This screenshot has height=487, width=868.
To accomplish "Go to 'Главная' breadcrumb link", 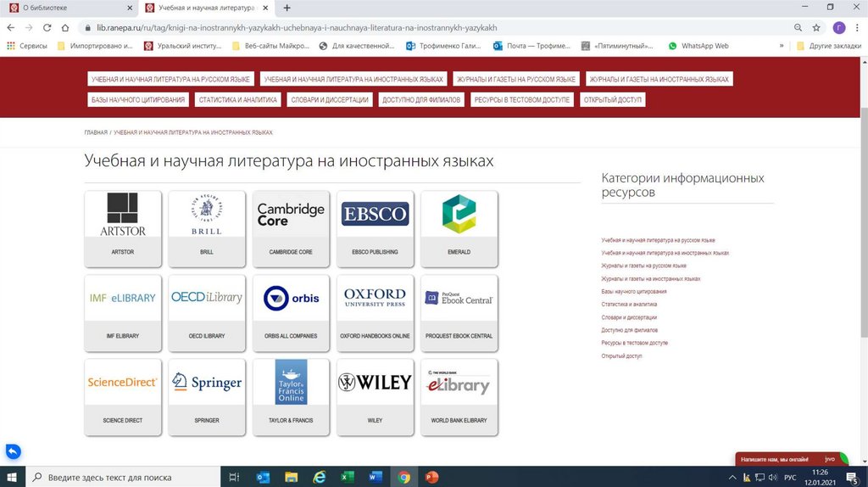I will coord(96,132).
